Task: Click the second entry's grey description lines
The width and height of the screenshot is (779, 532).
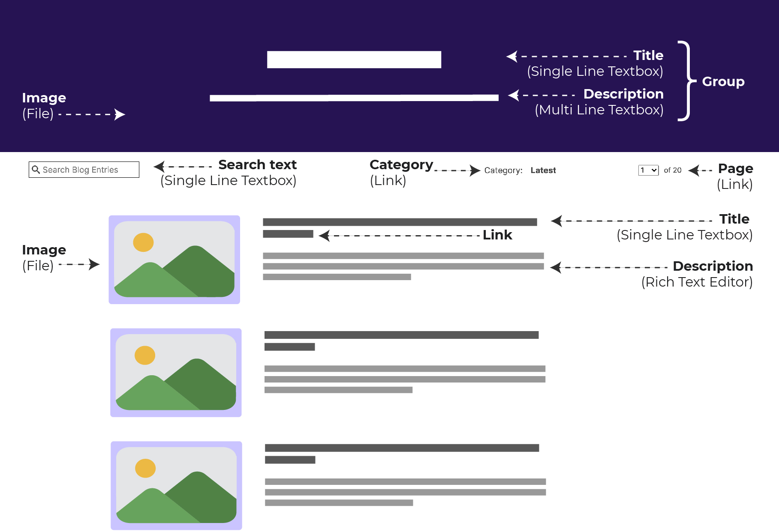Action: [405, 380]
